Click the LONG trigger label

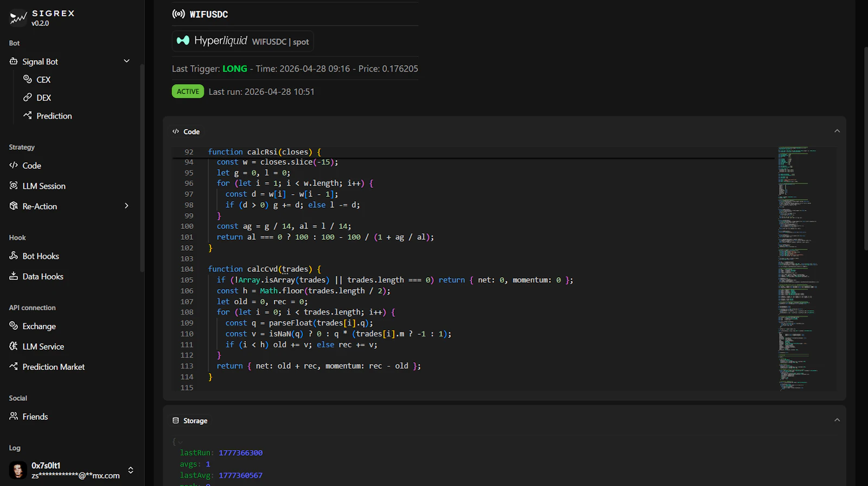(234, 69)
